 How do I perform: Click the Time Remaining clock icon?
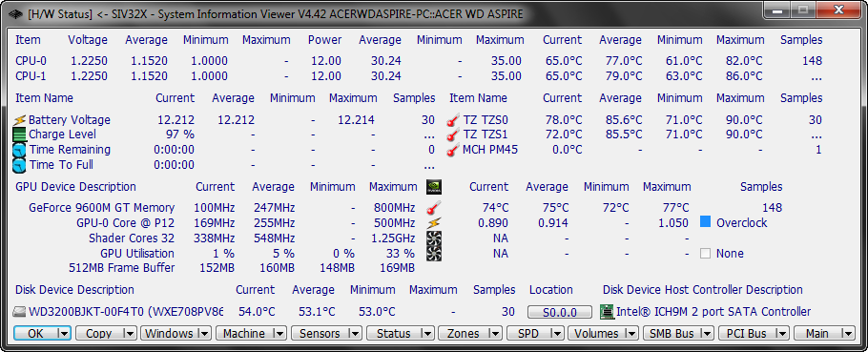click(x=19, y=150)
